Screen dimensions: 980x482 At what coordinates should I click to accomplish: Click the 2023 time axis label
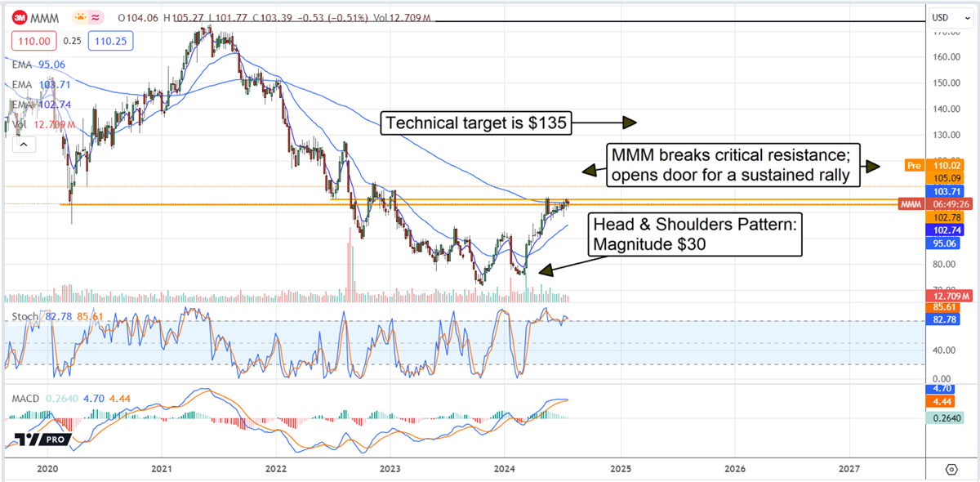tap(390, 469)
